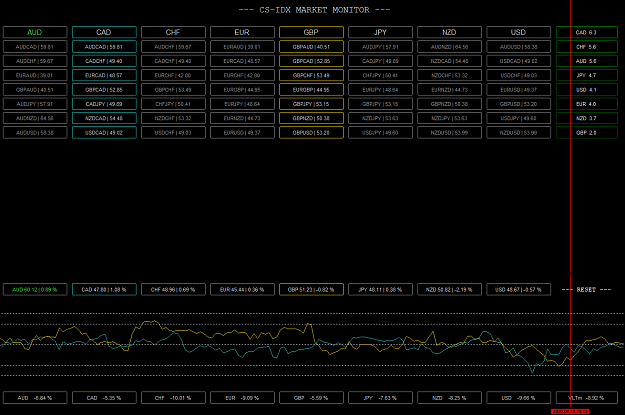Select the AUD currency column header
625x415 pixels.
35,32
